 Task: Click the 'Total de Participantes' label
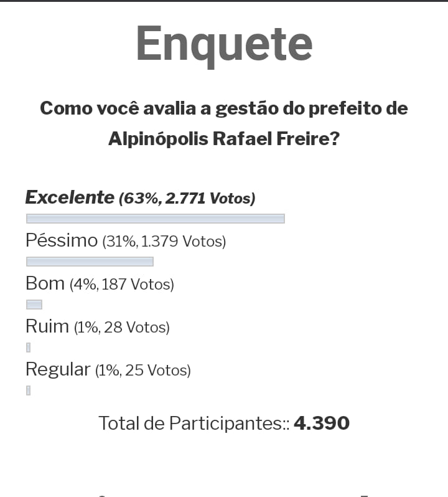point(194,424)
